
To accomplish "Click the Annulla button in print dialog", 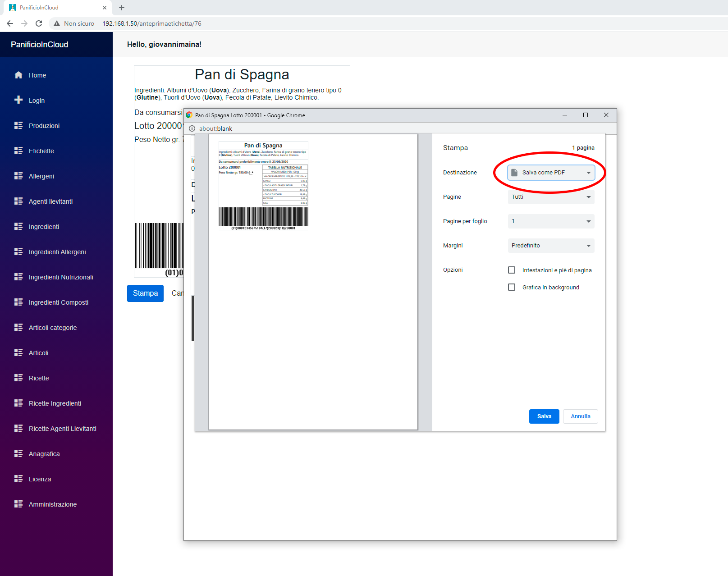I will point(581,416).
